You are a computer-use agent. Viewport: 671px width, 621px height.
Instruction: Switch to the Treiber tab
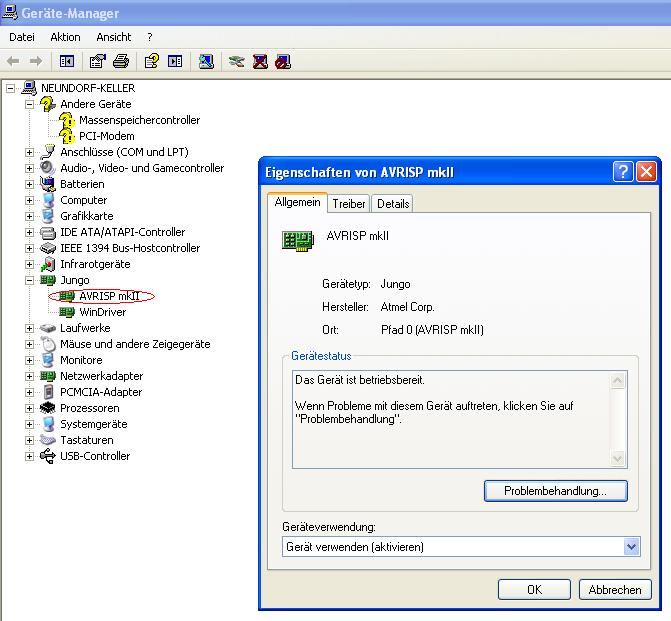coord(349,204)
